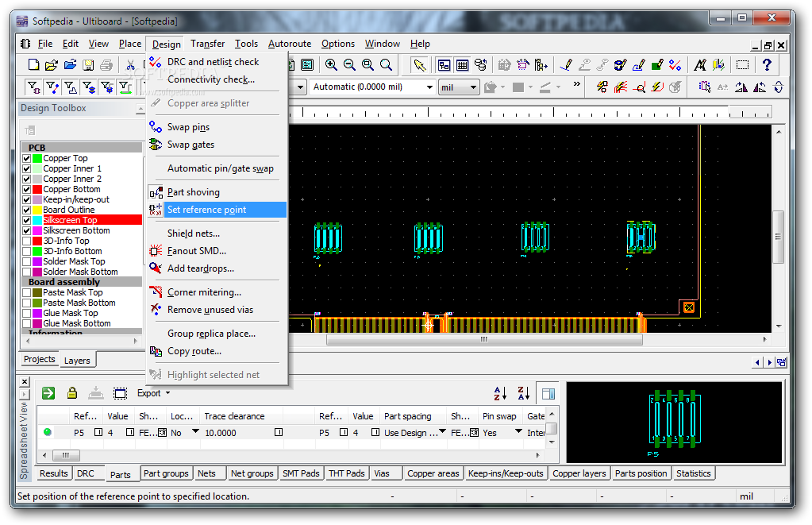Image resolution: width=812 pixels, height=525 pixels.
Task: Select Add teardrops menu entry
Action: [x=217, y=268]
